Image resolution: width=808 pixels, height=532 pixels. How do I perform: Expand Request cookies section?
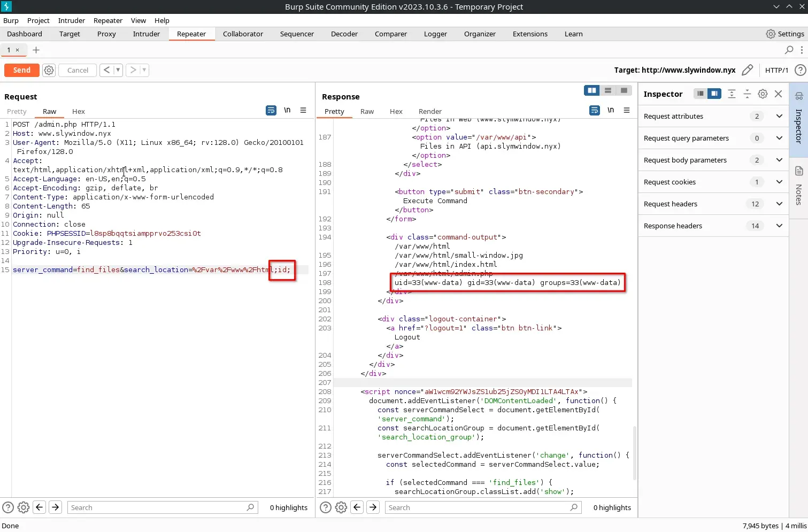pos(713,182)
